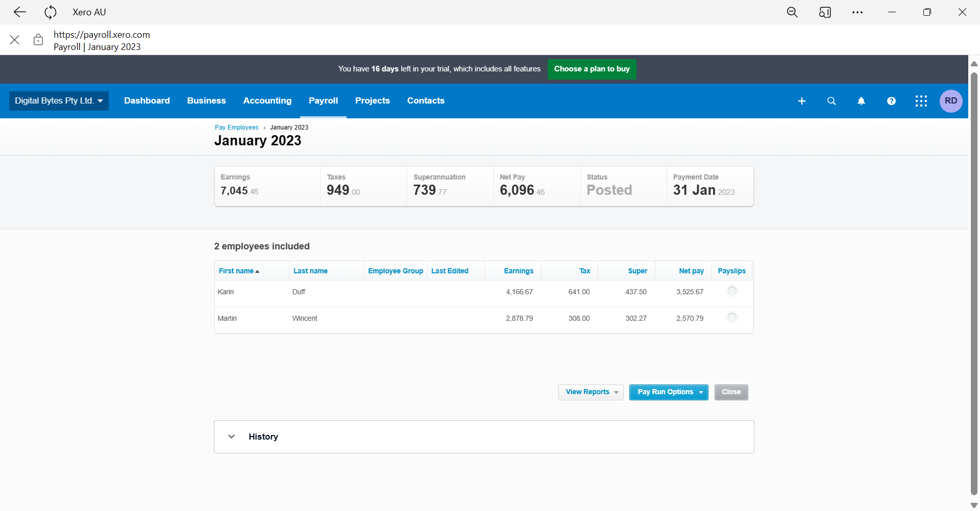Click the Taxes summary total 949.00
This screenshot has width=980, height=511.
coord(343,190)
